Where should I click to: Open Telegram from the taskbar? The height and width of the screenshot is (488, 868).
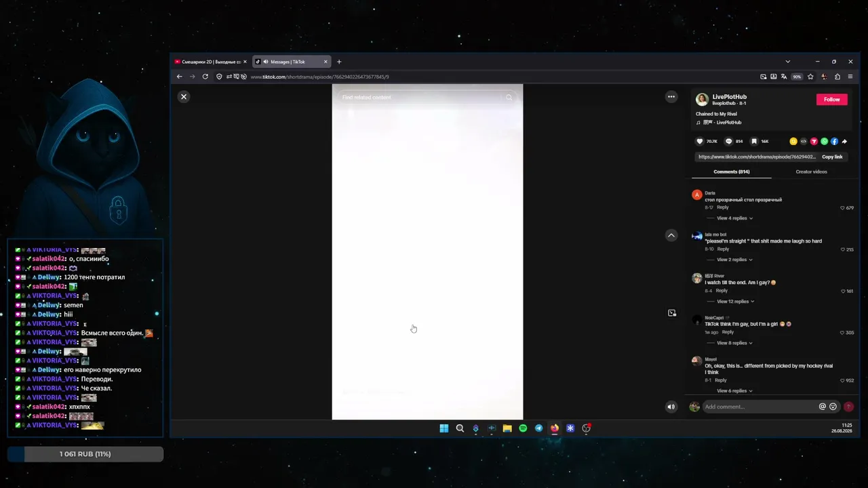pyautogui.click(x=538, y=428)
